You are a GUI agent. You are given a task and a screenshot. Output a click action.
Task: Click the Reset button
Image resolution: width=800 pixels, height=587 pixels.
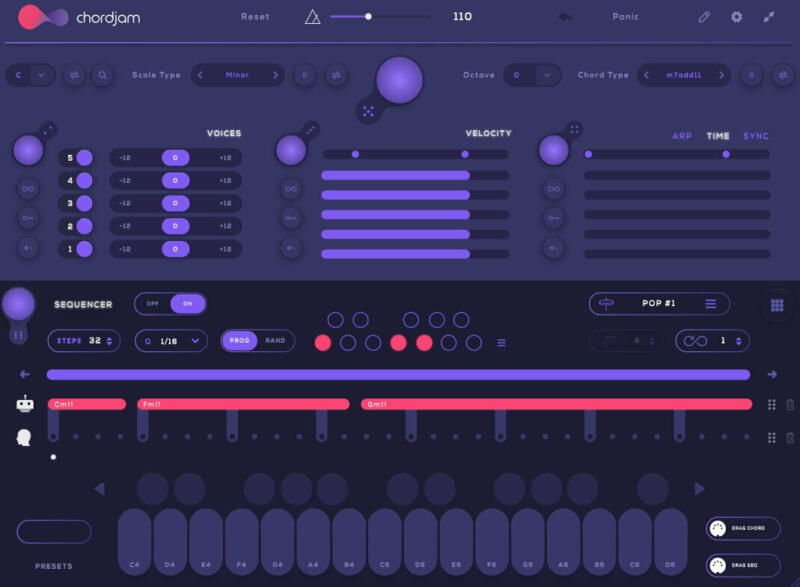pos(255,17)
